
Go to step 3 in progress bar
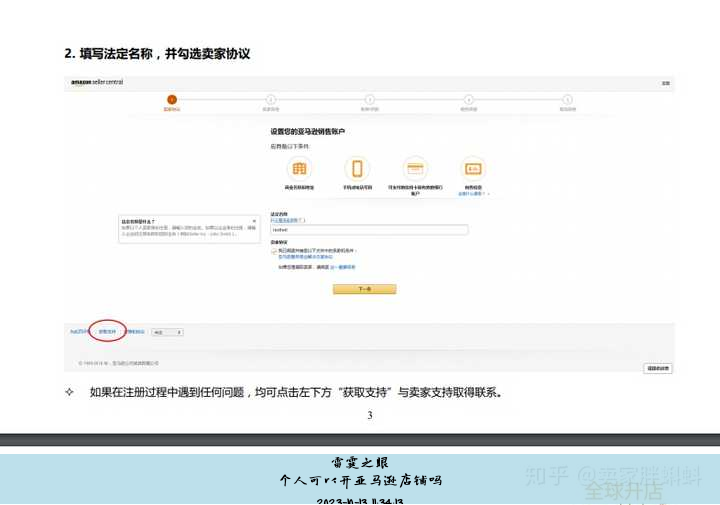(x=369, y=100)
